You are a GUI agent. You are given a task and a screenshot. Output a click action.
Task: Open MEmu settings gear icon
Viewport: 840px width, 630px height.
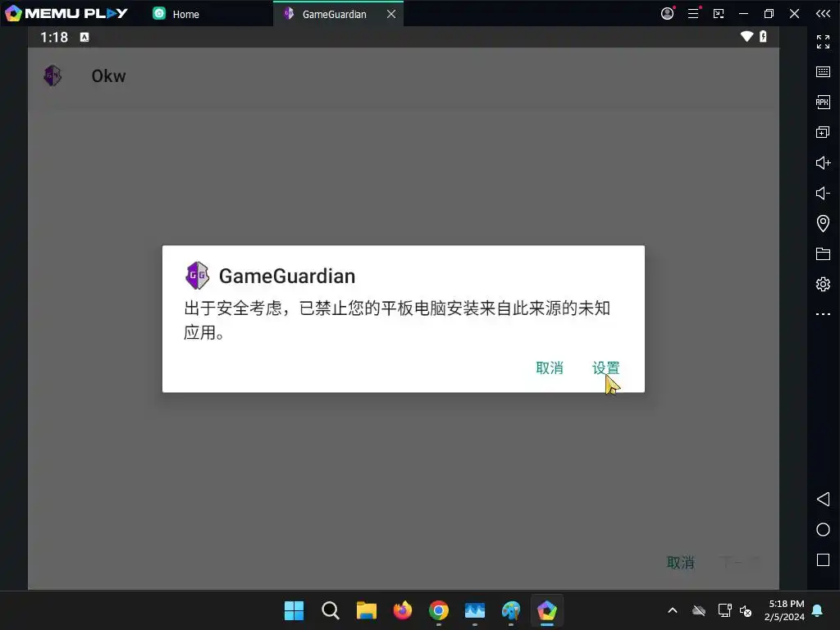tap(823, 284)
